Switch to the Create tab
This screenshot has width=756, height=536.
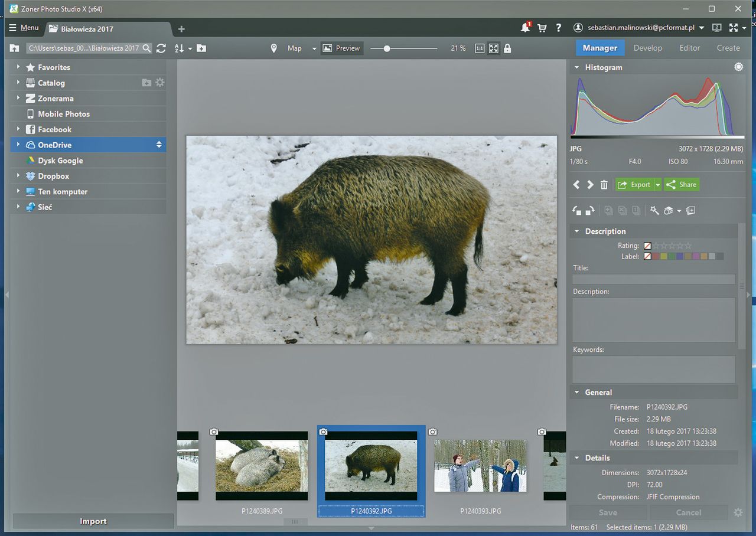pos(728,48)
